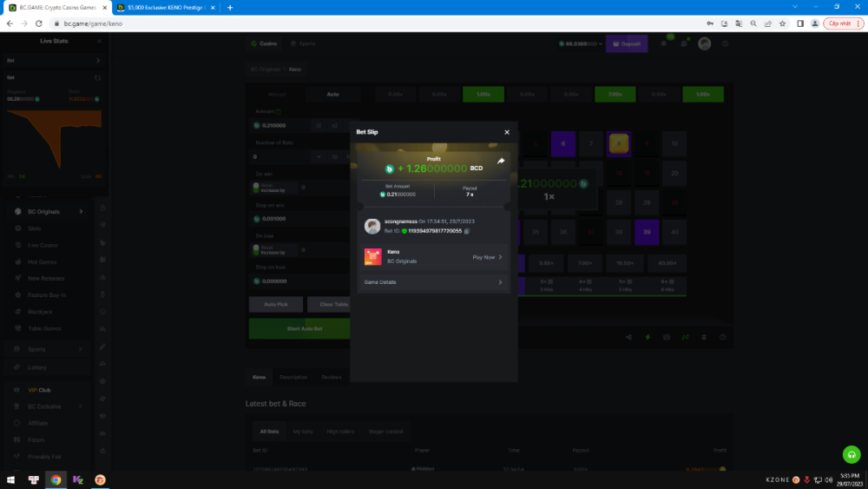Image resolution: width=868 pixels, height=489 pixels.
Task: Open the live support headset button
Action: (x=852, y=454)
